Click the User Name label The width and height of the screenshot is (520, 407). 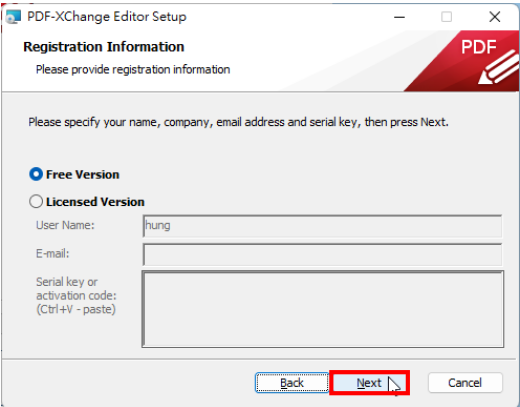tap(65, 225)
